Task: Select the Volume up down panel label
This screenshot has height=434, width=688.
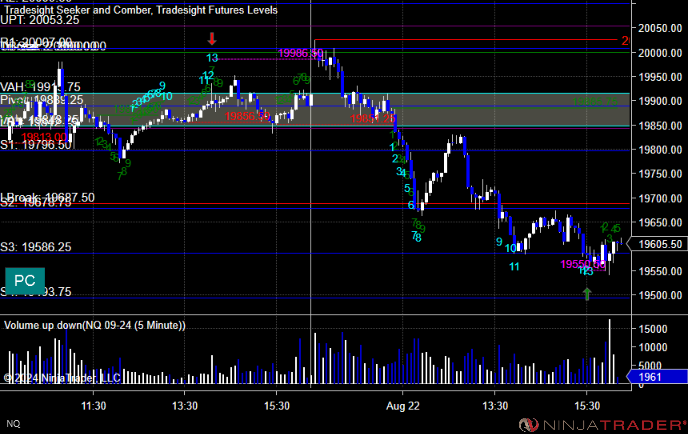Action: click(x=95, y=325)
